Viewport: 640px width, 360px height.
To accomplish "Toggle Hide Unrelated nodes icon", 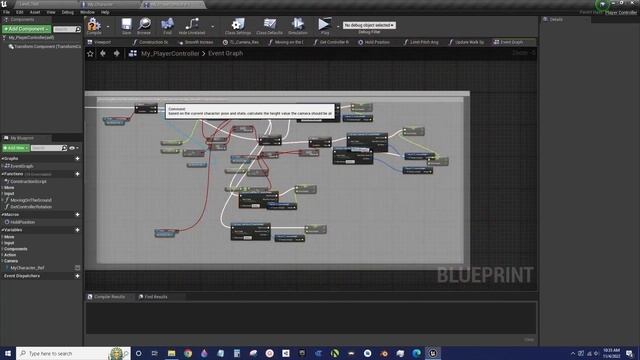I will [192, 25].
